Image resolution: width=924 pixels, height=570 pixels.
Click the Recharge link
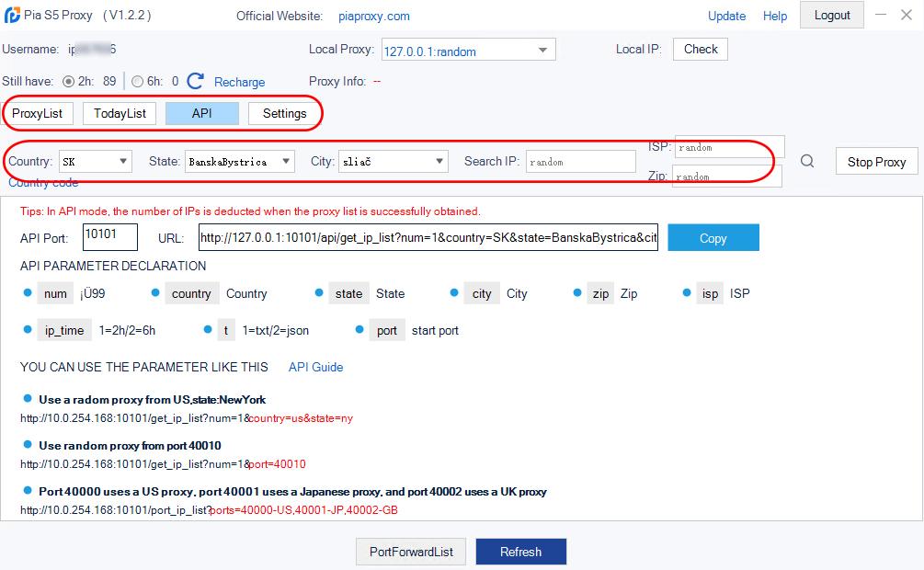point(239,82)
